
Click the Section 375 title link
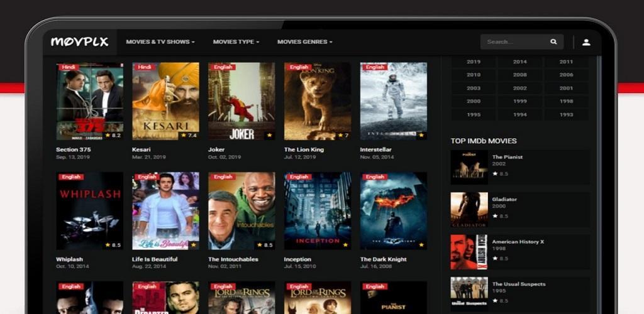(74, 149)
